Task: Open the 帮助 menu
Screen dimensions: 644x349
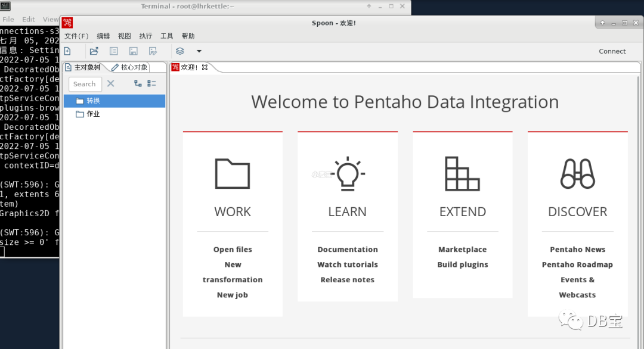Action: pos(188,36)
